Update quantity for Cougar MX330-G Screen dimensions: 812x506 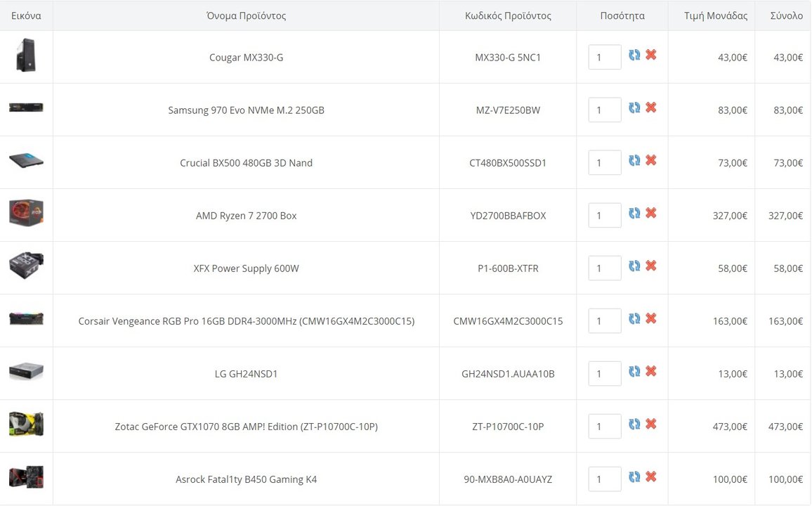634,55
